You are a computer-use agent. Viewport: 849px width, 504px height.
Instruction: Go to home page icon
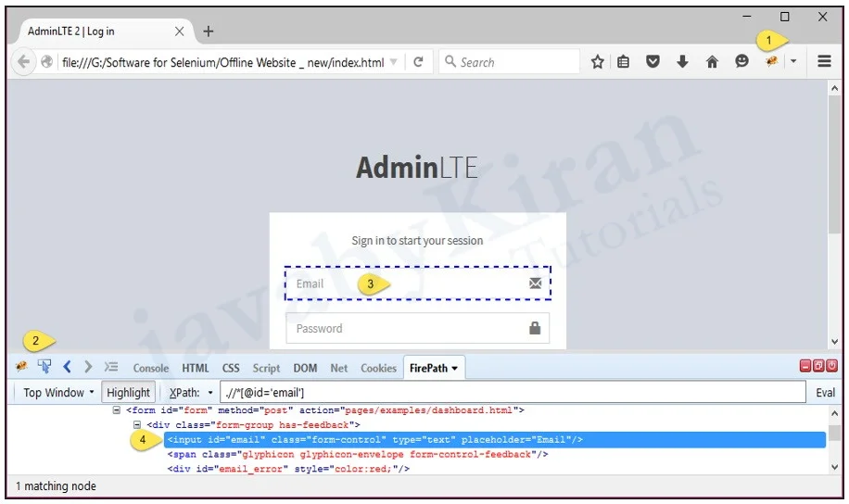tap(712, 62)
